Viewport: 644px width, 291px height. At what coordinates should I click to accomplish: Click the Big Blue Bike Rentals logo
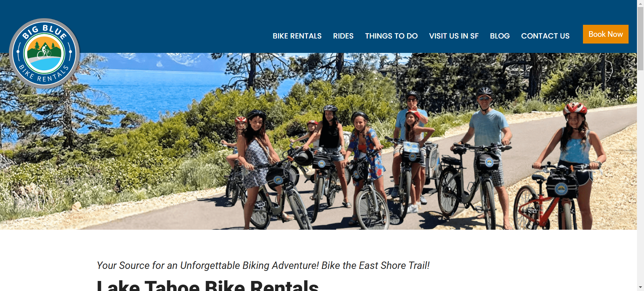[x=44, y=54]
